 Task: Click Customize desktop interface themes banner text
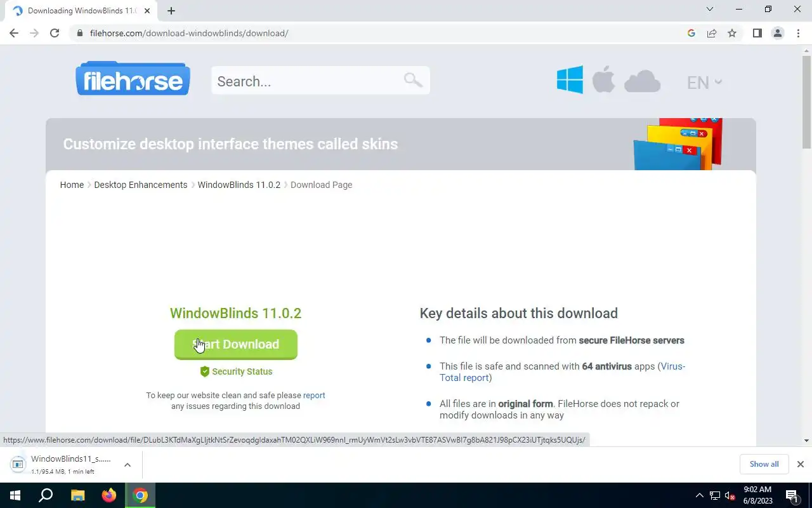click(230, 144)
